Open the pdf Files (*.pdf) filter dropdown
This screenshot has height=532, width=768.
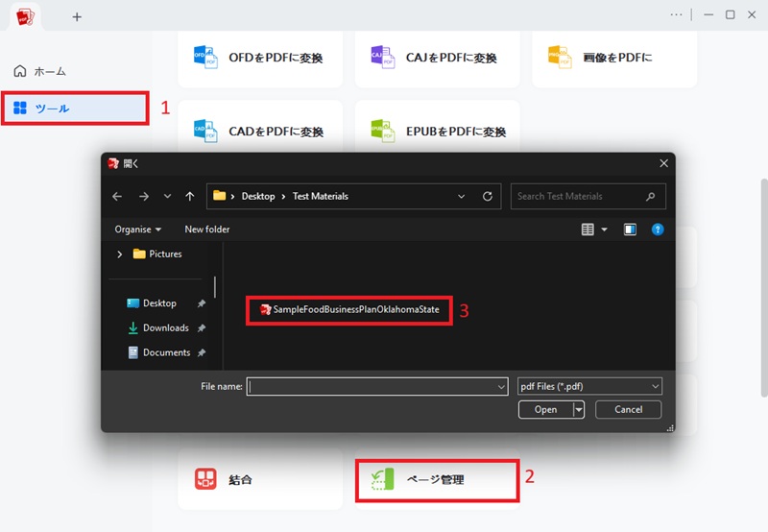click(x=589, y=386)
